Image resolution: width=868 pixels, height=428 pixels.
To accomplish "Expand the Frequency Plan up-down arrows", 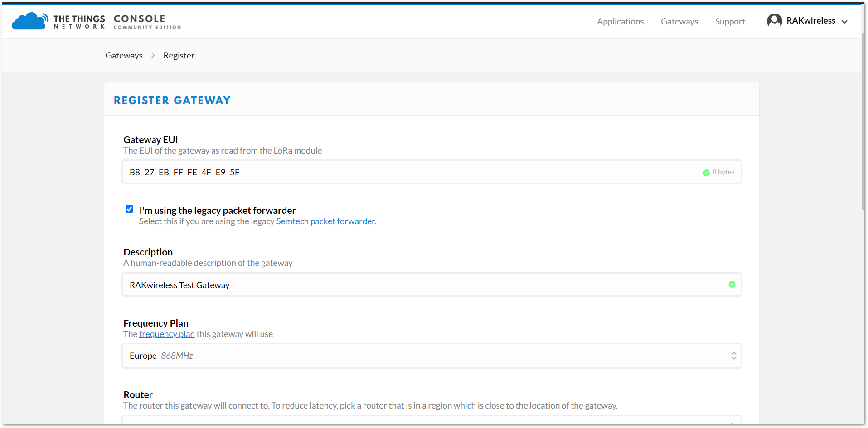I will tap(734, 356).
